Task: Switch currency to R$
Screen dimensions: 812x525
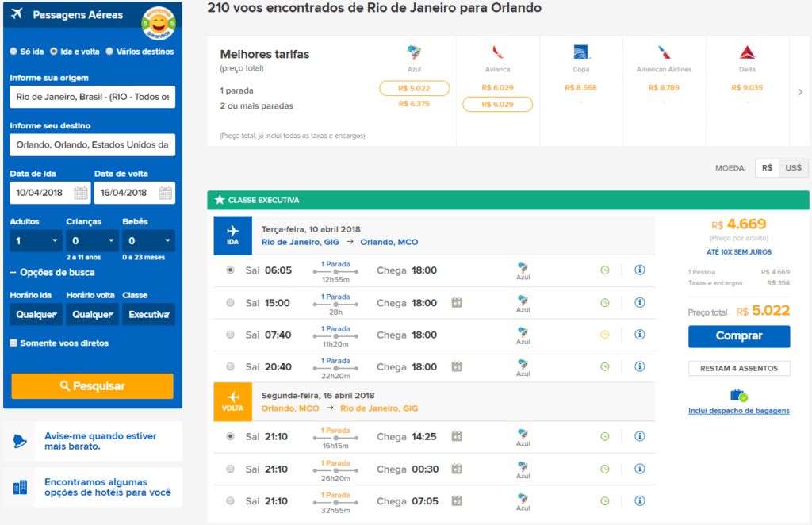Action: pos(767,168)
